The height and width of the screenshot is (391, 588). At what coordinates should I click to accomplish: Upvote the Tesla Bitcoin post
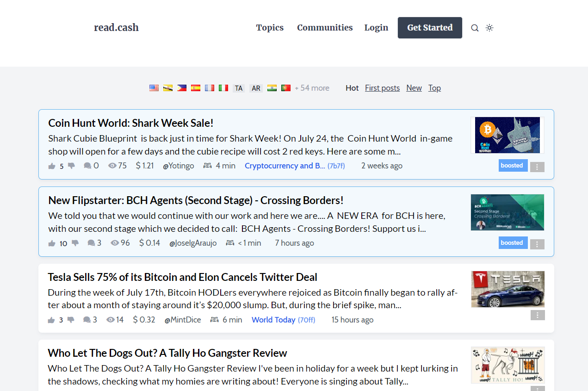point(51,320)
